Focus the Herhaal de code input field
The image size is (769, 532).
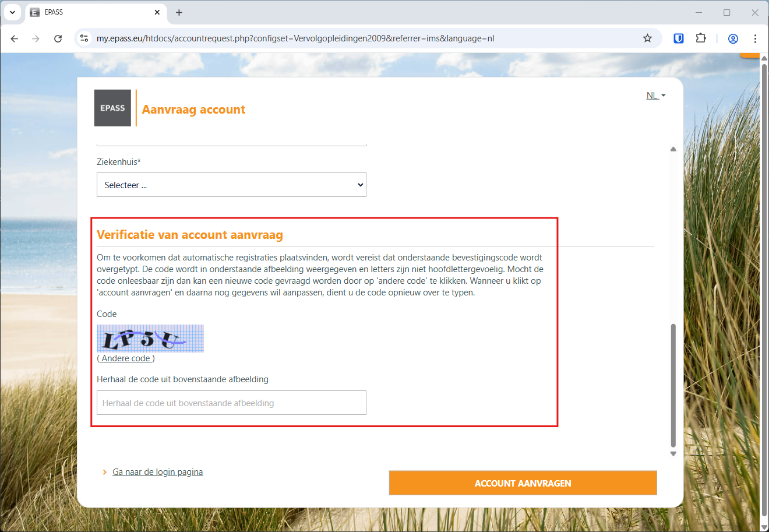(x=231, y=403)
